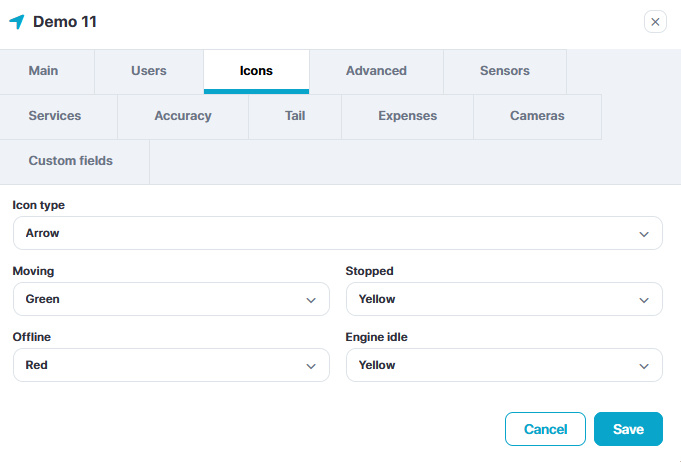Screen dimensions: 681x462
Task: Open the Offline color dropdown
Action: (x=171, y=365)
